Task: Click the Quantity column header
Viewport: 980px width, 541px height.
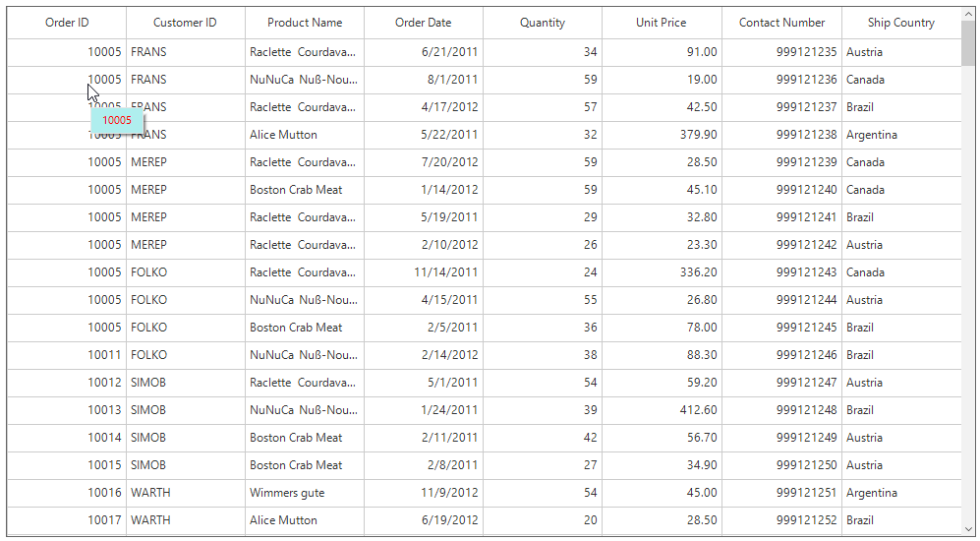Action: point(543,23)
